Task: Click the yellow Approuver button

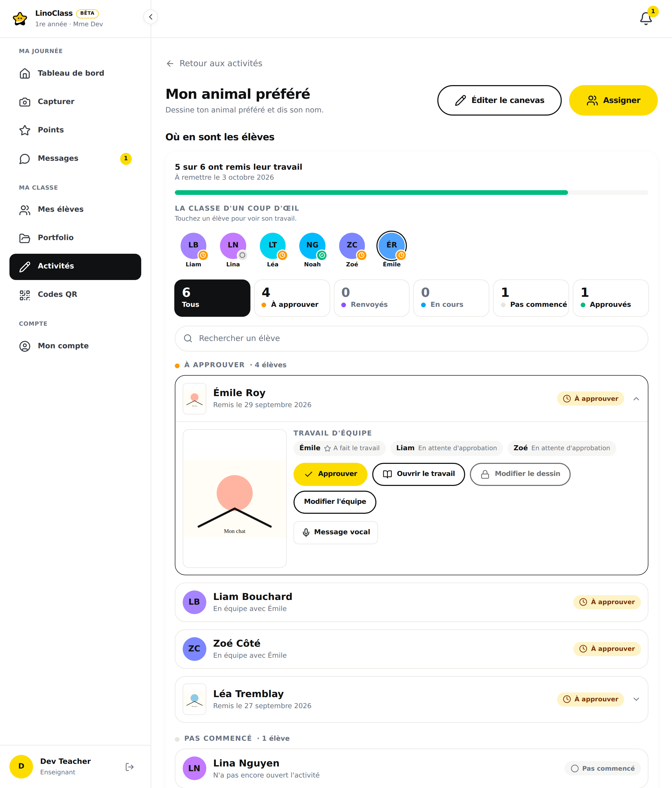Action: click(x=330, y=474)
